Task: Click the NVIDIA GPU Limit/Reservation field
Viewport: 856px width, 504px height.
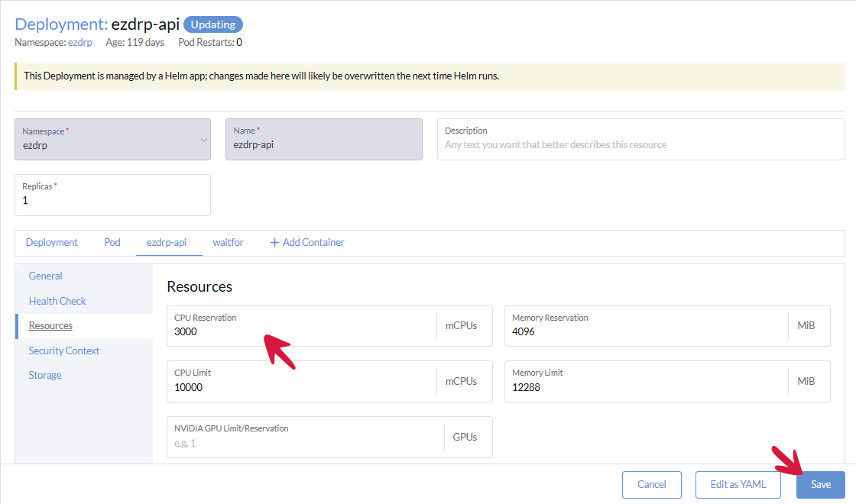Action: click(306, 443)
